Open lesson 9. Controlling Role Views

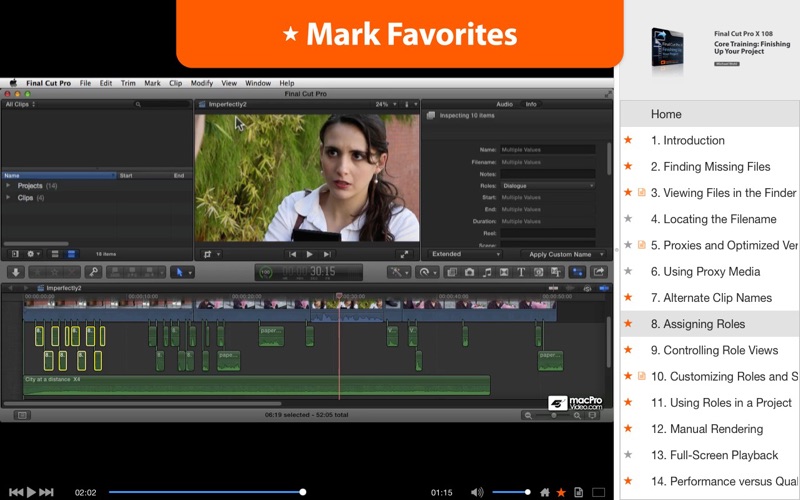coord(710,350)
